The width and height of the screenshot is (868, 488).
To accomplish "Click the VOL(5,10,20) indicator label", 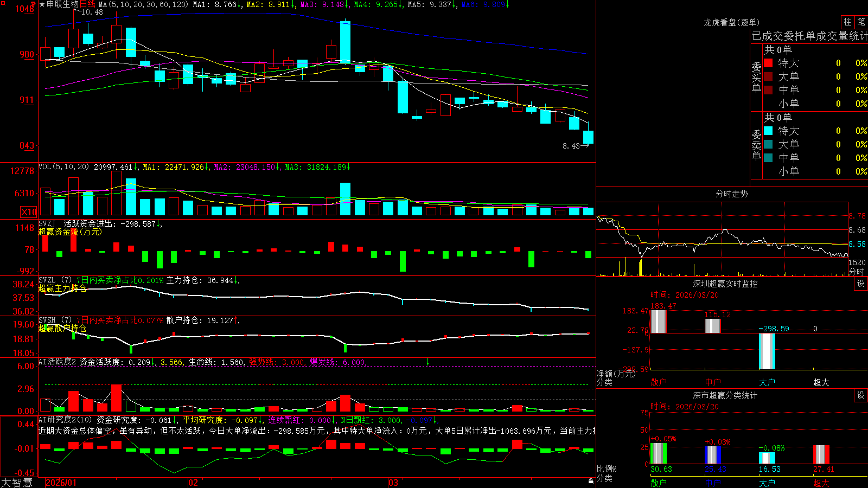I will 63,167.
